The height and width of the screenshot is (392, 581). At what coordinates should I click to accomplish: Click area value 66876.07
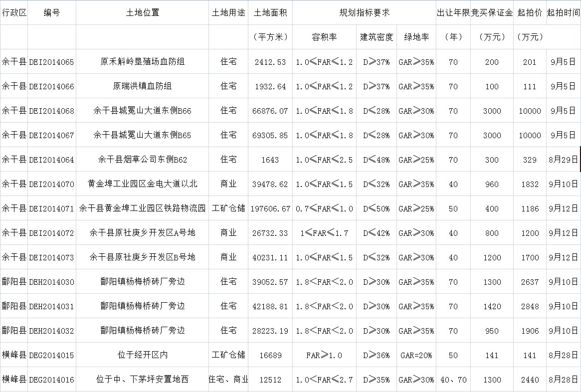click(x=270, y=111)
